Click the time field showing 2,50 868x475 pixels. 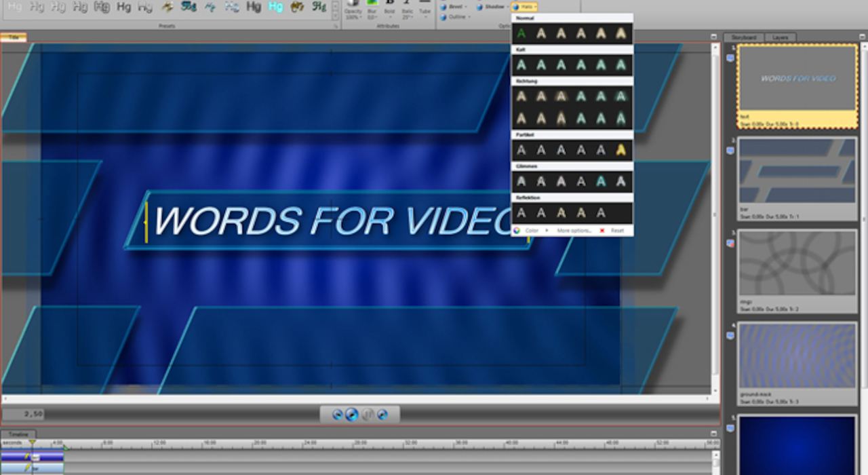(x=24, y=414)
